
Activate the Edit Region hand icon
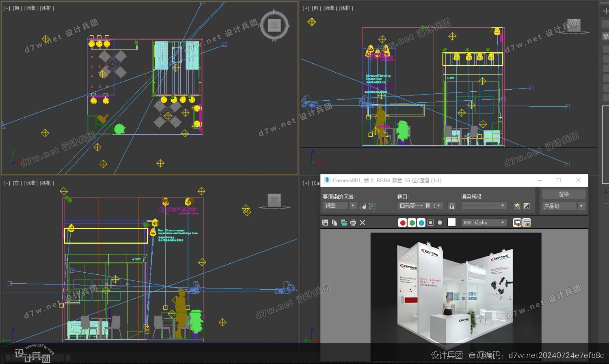[363, 206]
